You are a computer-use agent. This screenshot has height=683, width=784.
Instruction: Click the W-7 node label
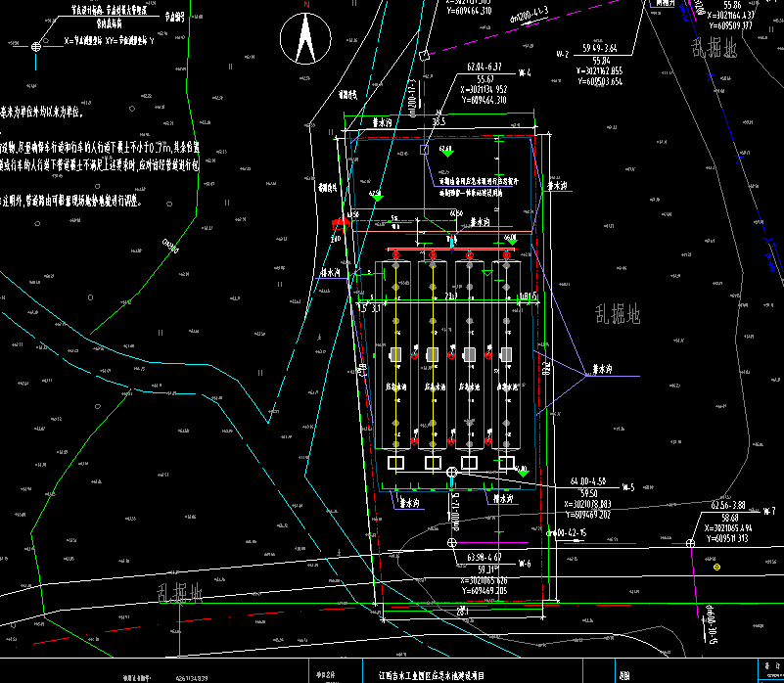pos(769,512)
